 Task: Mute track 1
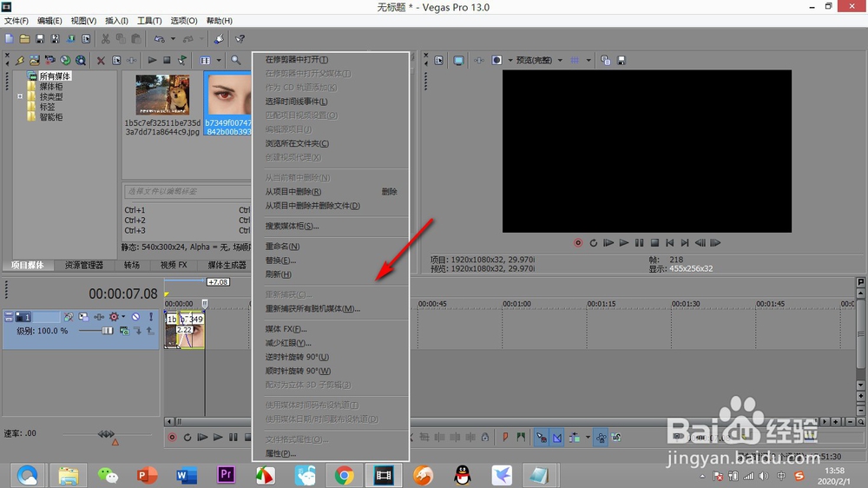pos(135,317)
